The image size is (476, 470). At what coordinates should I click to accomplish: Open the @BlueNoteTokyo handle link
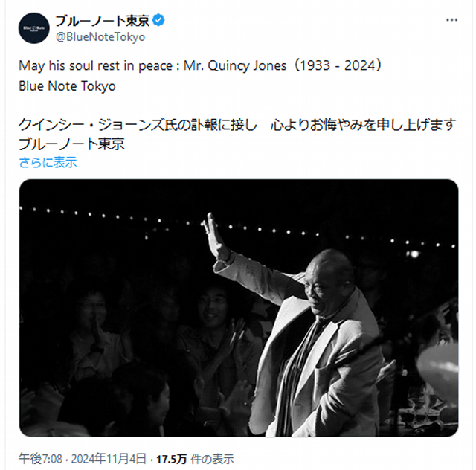pyautogui.click(x=100, y=37)
